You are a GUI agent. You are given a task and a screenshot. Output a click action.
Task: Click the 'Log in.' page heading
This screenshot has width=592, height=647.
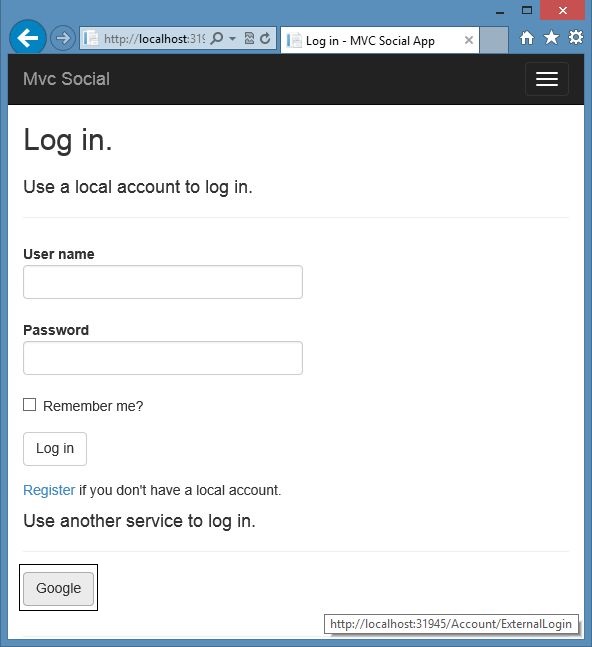tap(68, 141)
